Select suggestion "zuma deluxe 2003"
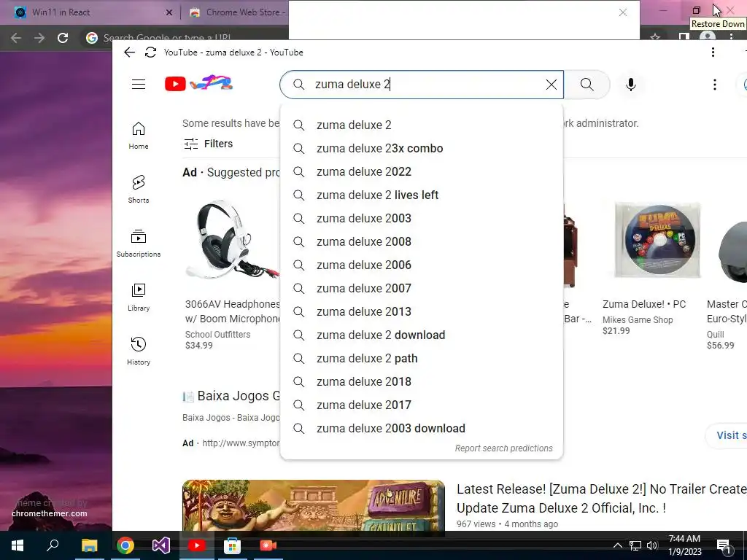 (422, 218)
